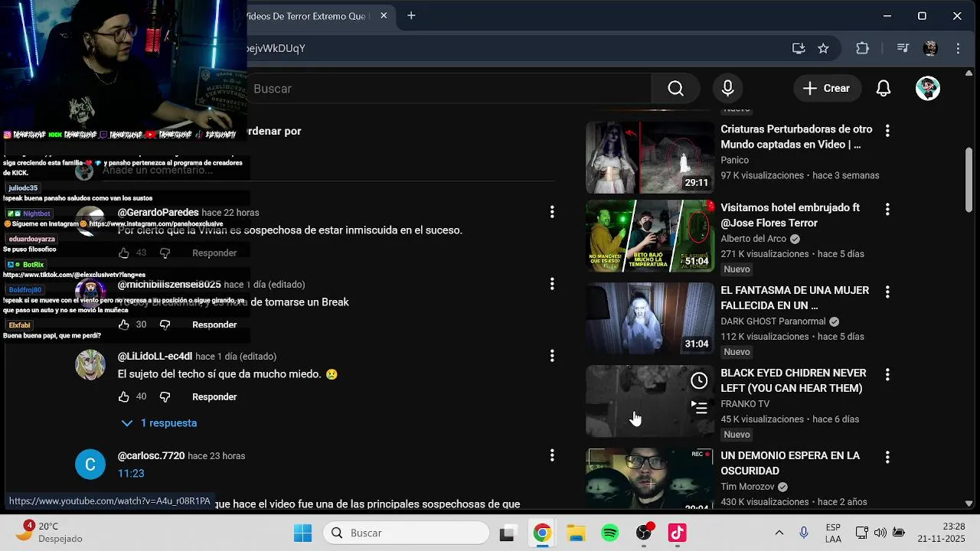Add BLACK EYED CHIDREN to Watch Later
This screenshot has height=551, width=980.
click(x=699, y=380)
